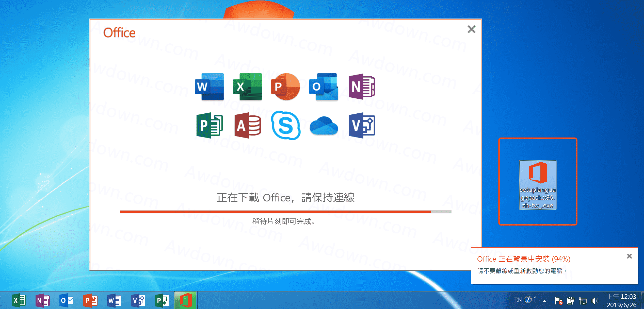Click the Word icon in installer
The image size is (644, 309).
tap(209, 87)
